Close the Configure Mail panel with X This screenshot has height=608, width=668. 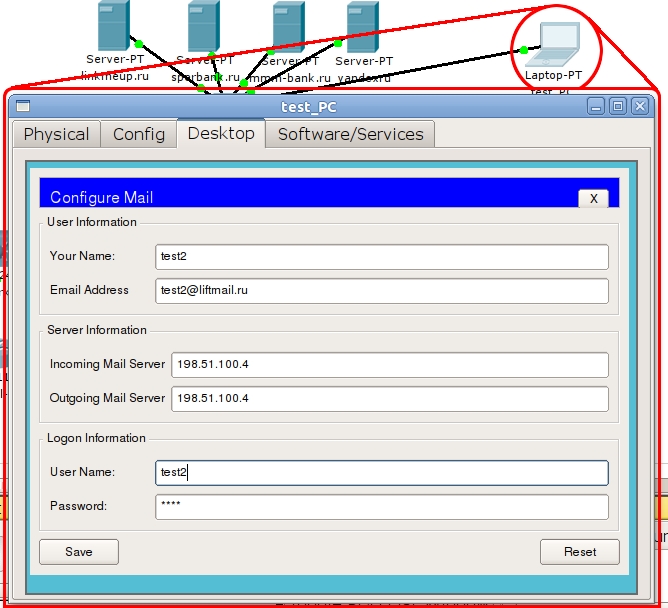(593, 198)
